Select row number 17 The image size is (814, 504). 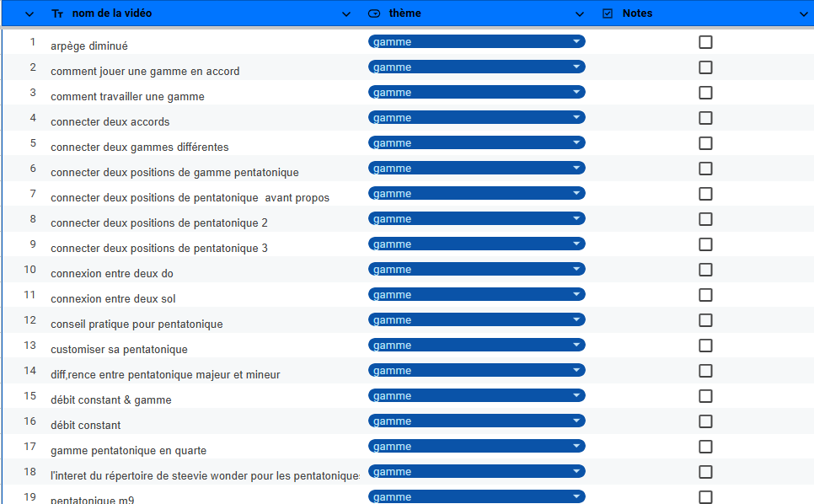30,447
